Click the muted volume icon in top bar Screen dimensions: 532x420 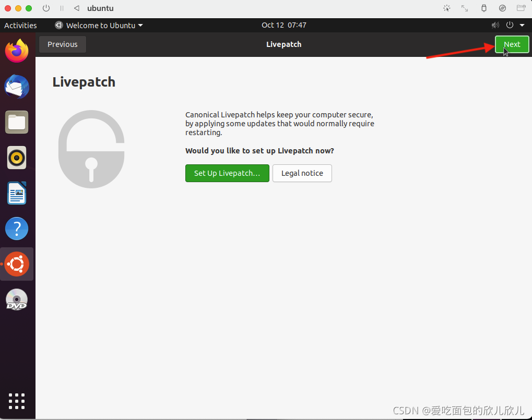(495, 25)
